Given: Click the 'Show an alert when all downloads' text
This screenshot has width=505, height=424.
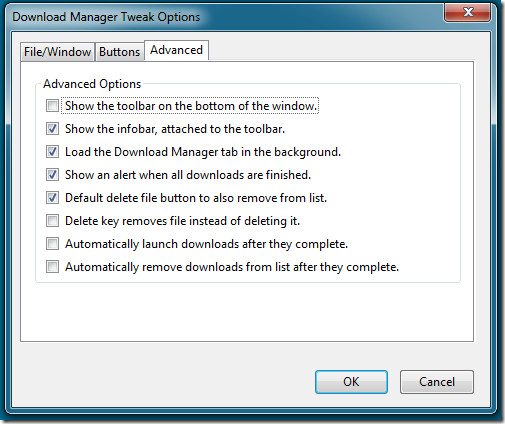Looking at the screenshot, I should [x=188, y=175].
